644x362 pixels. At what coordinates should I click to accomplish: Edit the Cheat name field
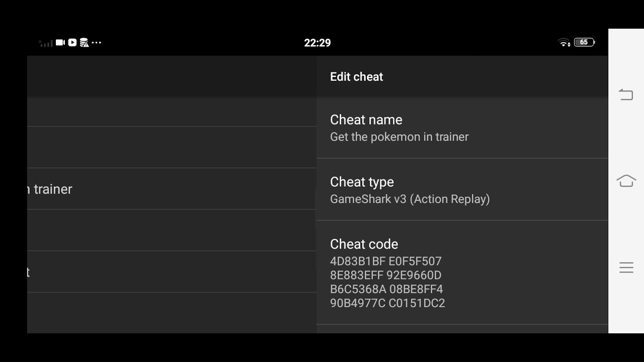462,128
